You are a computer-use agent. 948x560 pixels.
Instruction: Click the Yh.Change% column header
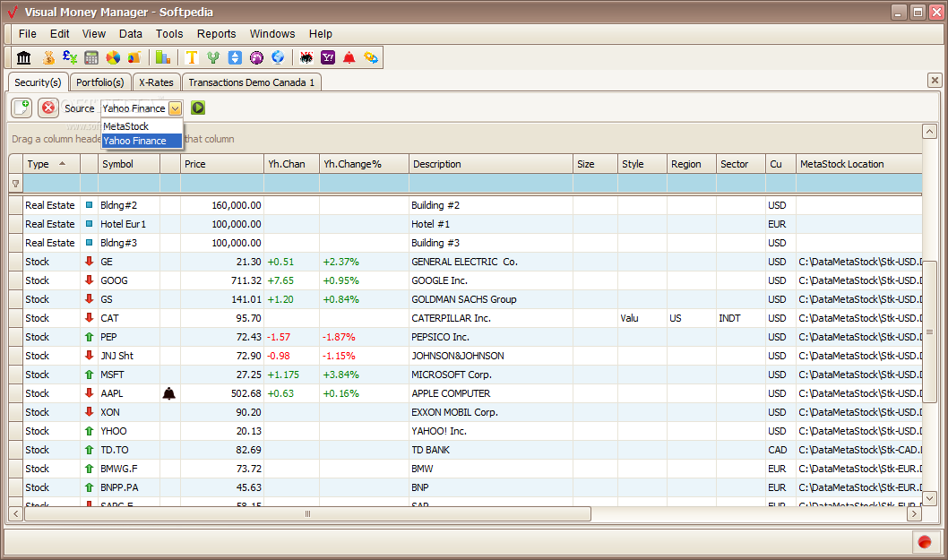pyautogui.click(x=364, y=164)
